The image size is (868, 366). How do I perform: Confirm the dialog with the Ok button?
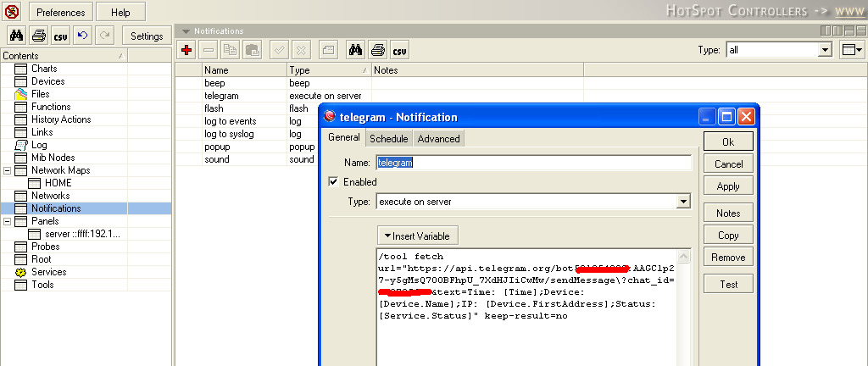(x=728, y=141)
